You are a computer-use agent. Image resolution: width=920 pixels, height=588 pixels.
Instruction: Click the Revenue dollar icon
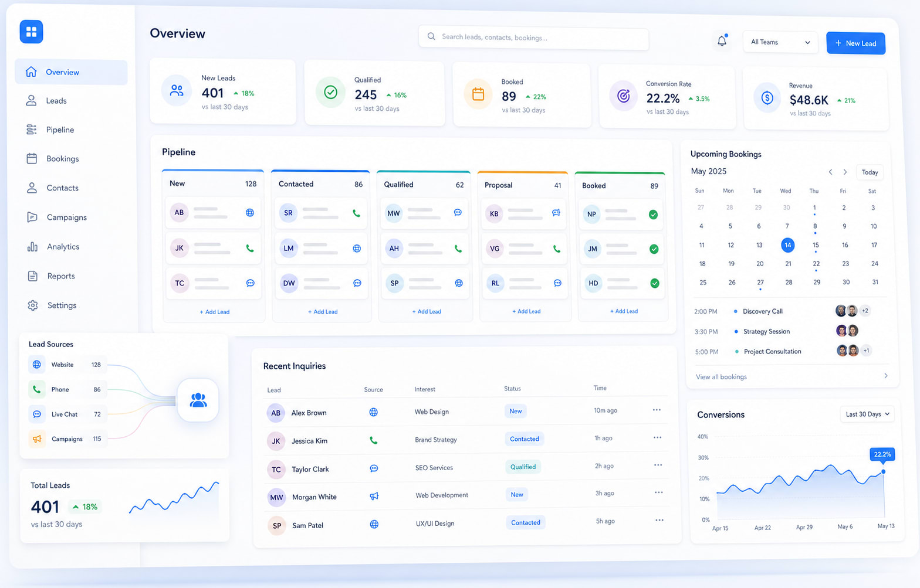(x=767, y=98)
